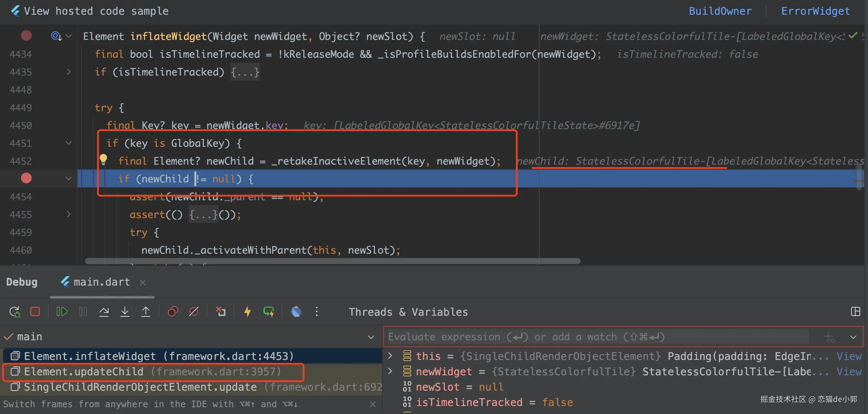Toggle breakpoint on the inflateWidget line
Viewport: 868px width, 414px height.
click(26, 36)
